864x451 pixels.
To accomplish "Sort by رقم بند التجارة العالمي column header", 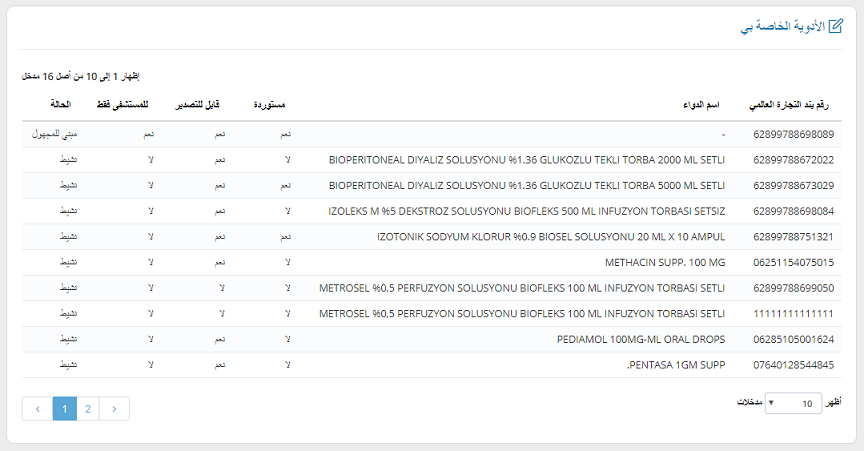I will (x=792, y=105).
